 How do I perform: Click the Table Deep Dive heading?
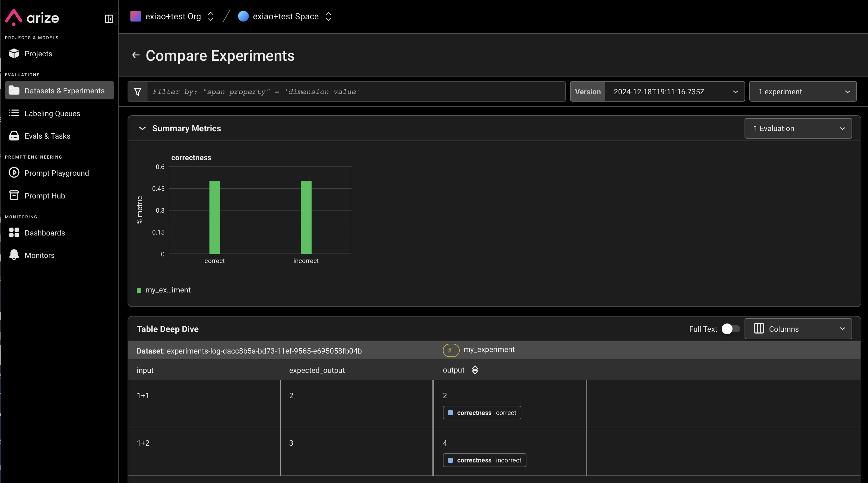(167, 329)
